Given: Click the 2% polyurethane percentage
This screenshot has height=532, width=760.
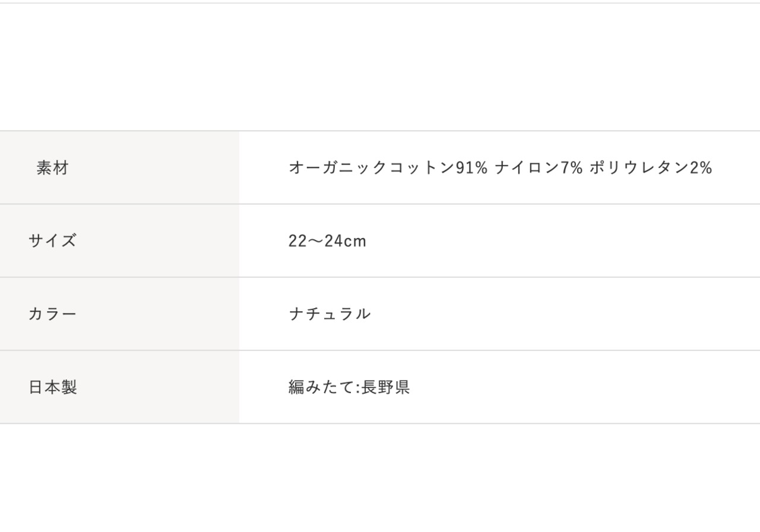Looking at the screenshot, I should 701,168.
